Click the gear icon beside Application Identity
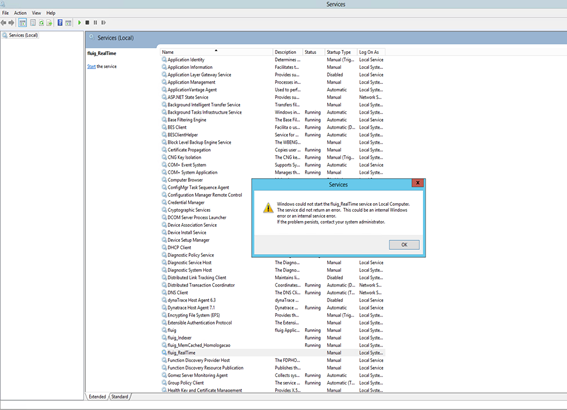The width and height of the screenshot is (567, 410). click(x=164, y=60)
